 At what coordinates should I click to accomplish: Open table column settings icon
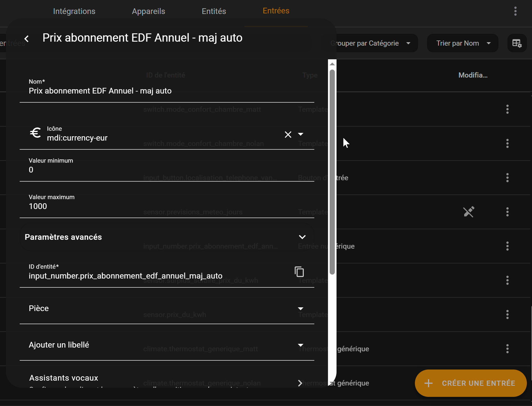tap(517, 43)
